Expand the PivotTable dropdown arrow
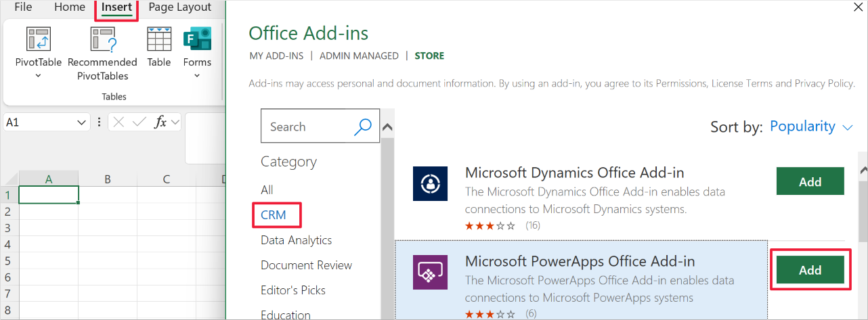 (38, 76)
